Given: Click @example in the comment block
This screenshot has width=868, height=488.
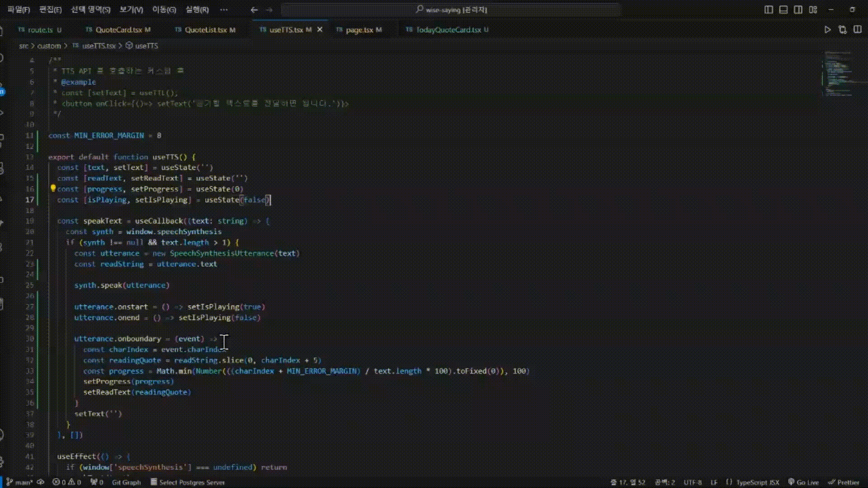Looking at the screenshot, I should coord(78,82).
